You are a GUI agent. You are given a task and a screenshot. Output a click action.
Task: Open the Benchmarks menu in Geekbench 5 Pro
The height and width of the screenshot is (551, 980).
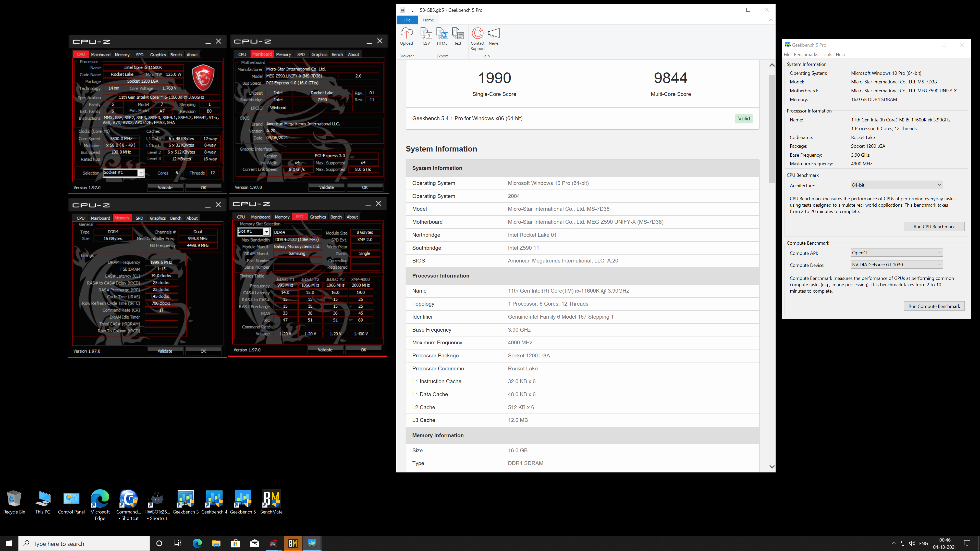click(806, 54)
